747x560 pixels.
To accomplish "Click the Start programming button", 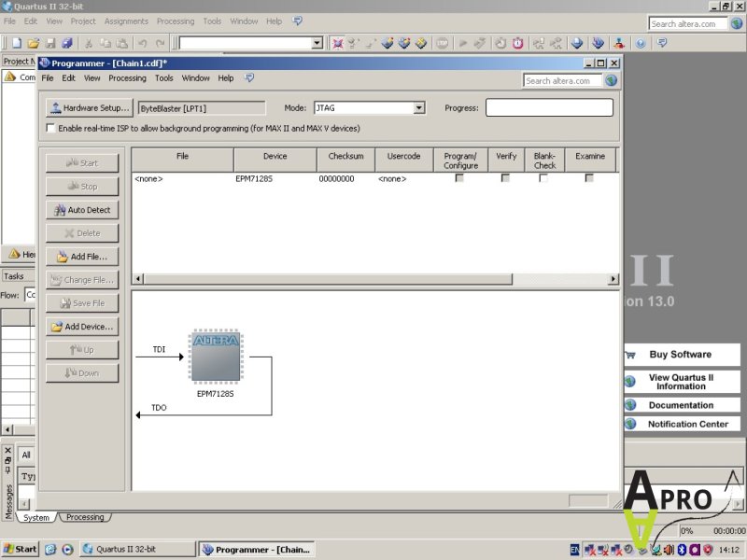I will pos(82,163).
